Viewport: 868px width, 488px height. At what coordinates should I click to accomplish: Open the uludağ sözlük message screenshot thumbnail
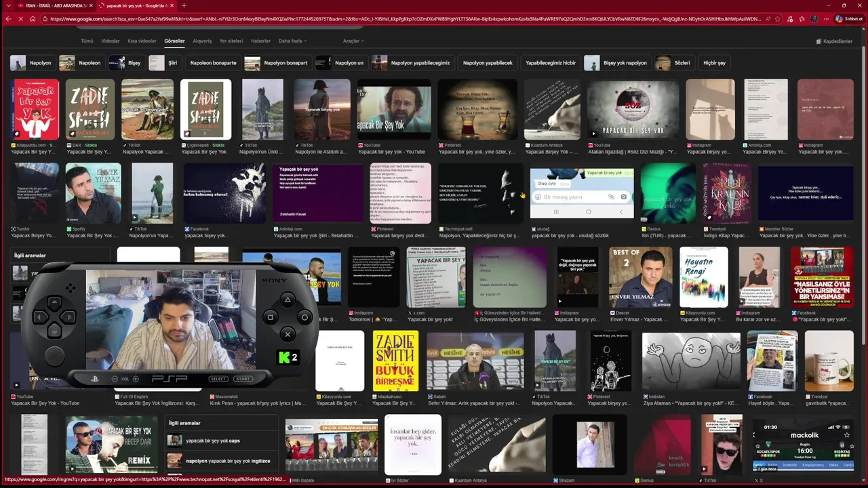tap(582, 193)
